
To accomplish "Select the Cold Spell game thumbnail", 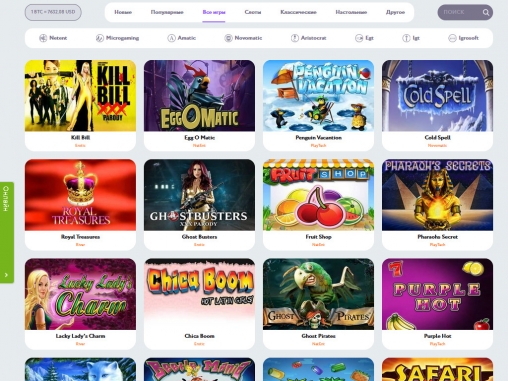I will (x=437, y=96).
